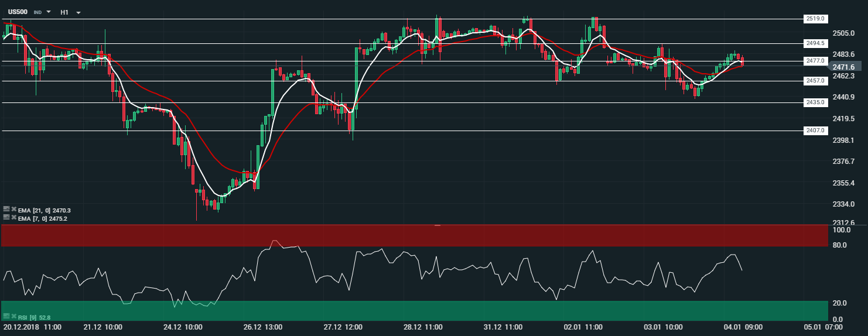Click the H1 timeframe label
The width and height of the screenshot is (868, 336).
click(x=64, y=12)
